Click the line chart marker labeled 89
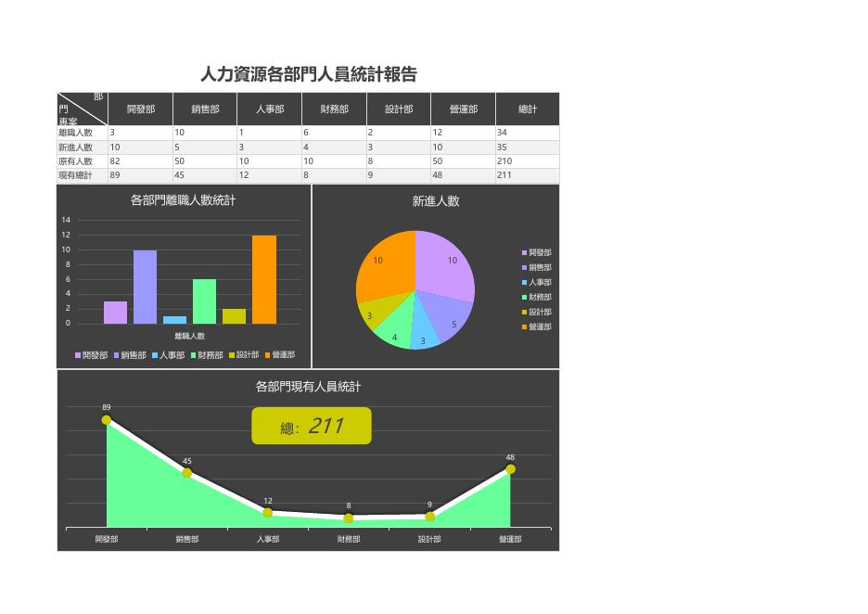Viewport: 868px width, 614px height. [107, 420]
